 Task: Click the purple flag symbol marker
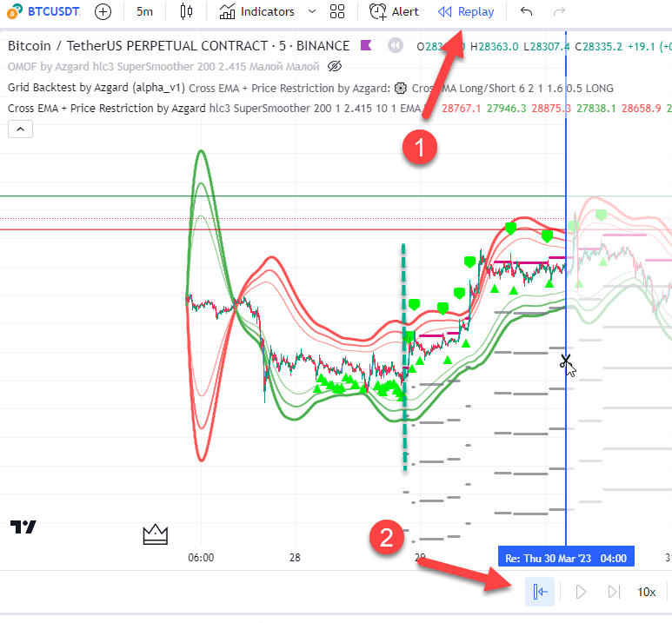(366, 45)
